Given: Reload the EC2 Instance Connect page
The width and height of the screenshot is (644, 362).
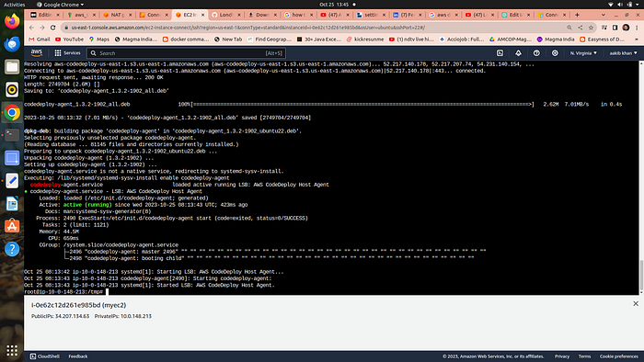Looking at the screenshot, I should (x=53, y=28).
